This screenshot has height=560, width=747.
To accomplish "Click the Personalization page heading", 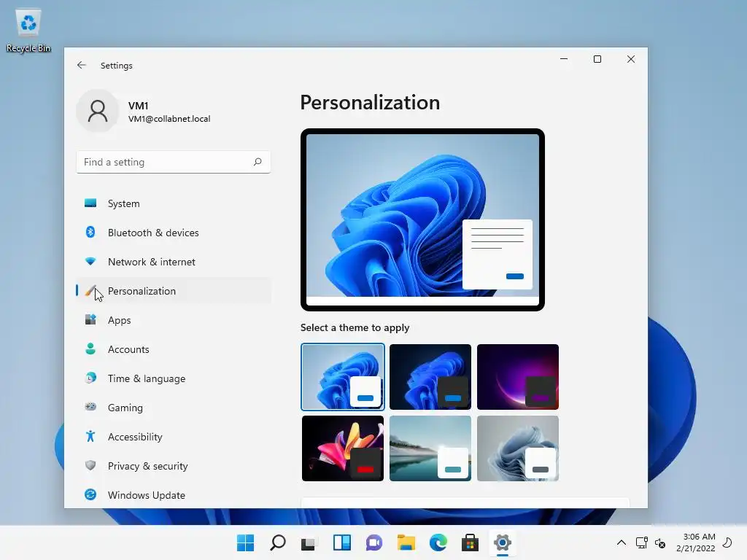I will click(x=370, y=102).
